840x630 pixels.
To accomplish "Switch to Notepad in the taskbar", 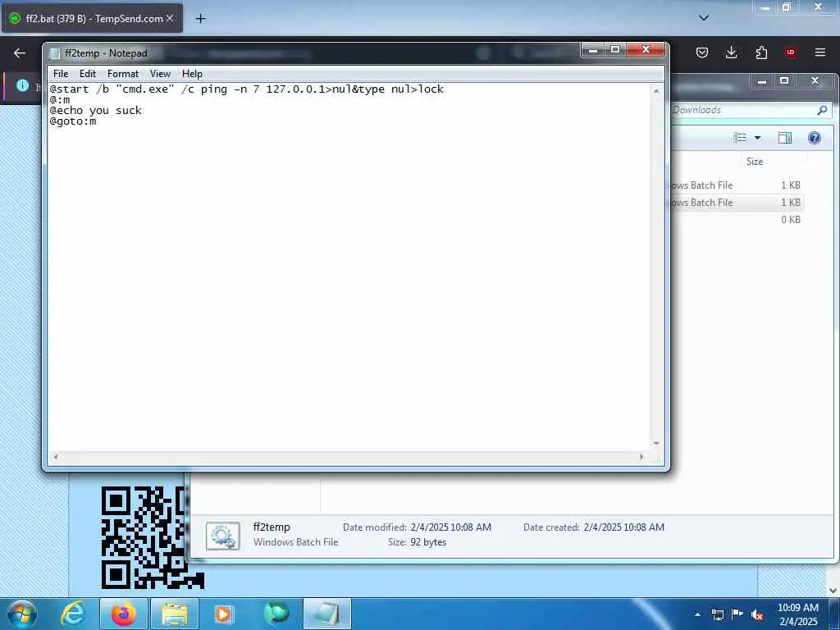I will pos(327,614).
